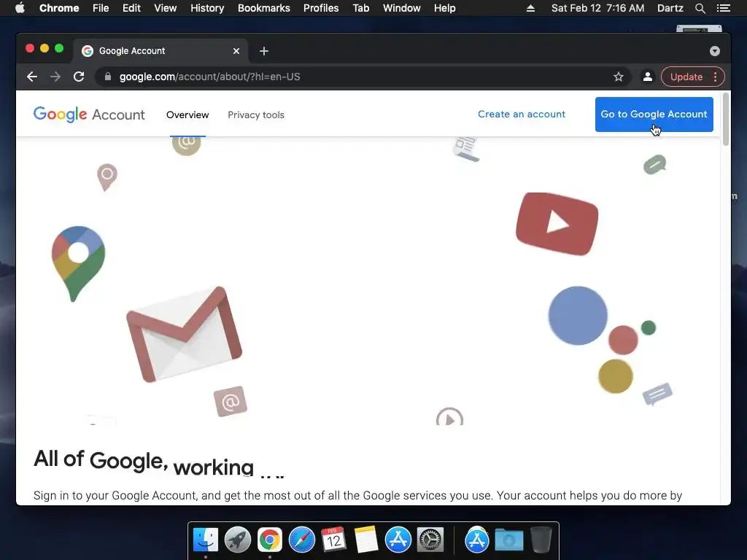The width and height of the screenshot is (747, 560).
Task: Click Create an account link
Action: coord(521,114)
